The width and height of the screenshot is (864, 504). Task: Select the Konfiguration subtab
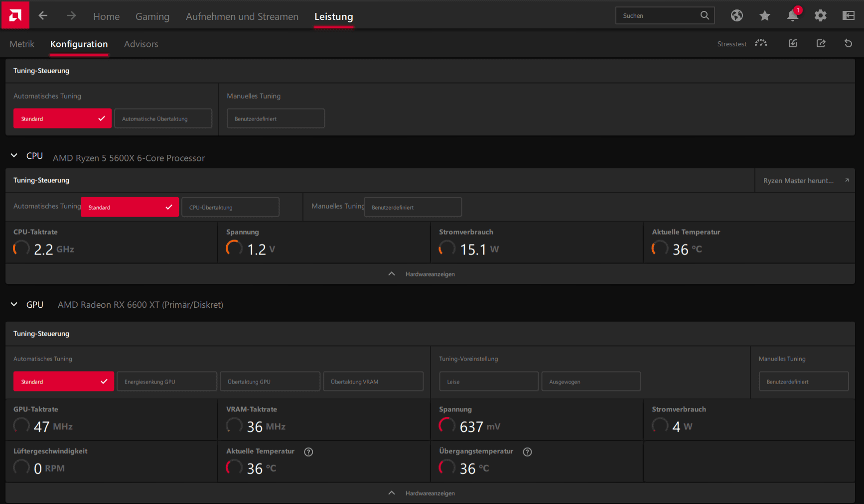coord(79,44)
